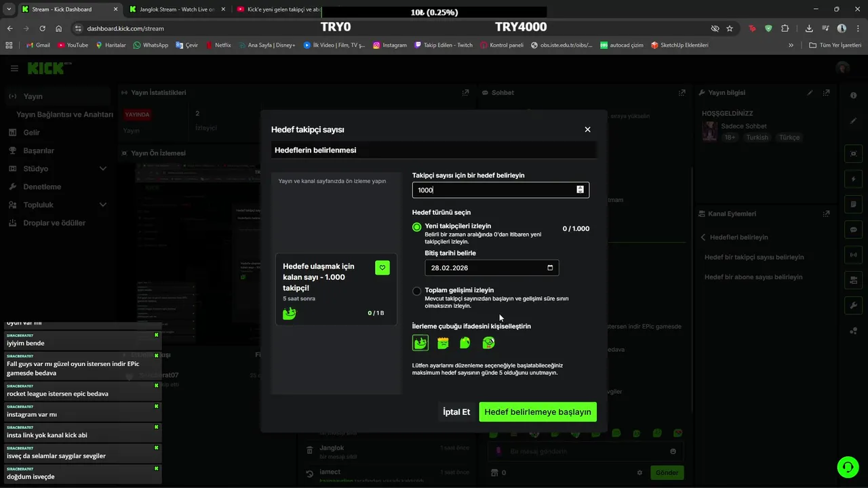
Task: Open Droplar ve ödüller page
Action: (56, 223)
